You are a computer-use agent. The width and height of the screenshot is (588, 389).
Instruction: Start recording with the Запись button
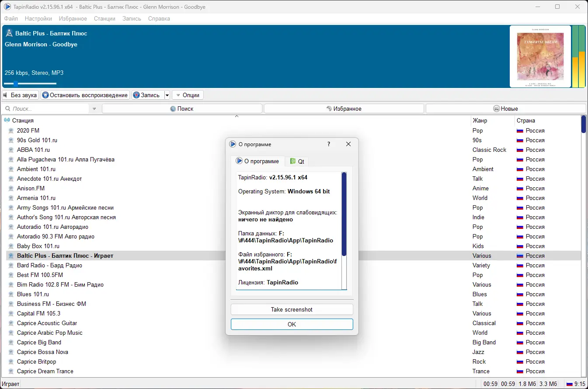pyautogui.click(x=148, y=95)
